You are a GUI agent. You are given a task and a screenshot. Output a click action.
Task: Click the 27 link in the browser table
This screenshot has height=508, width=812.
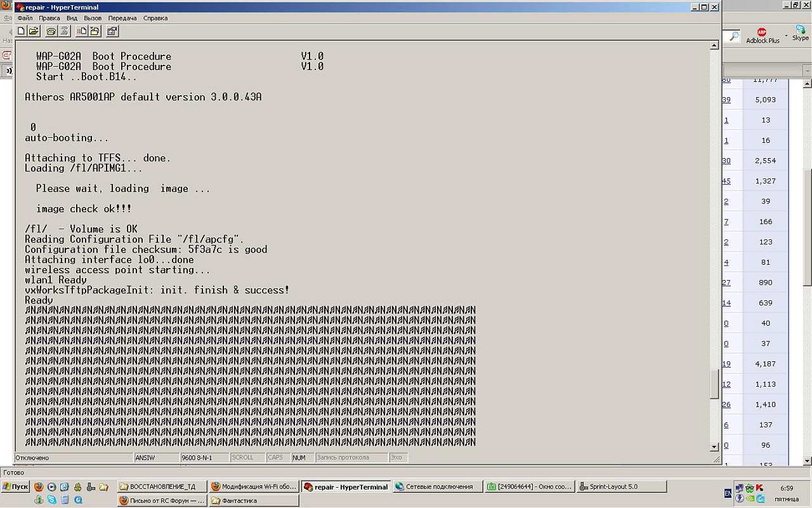(726, 283)
